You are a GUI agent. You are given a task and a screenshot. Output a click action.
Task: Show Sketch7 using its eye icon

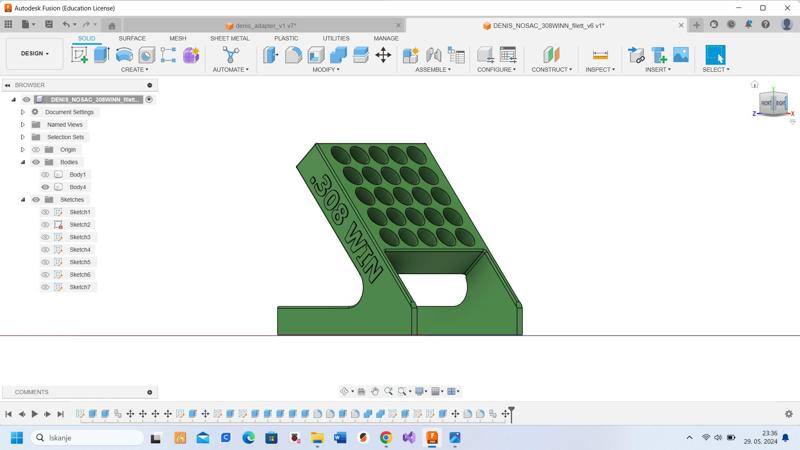click(x=45, y=287)
